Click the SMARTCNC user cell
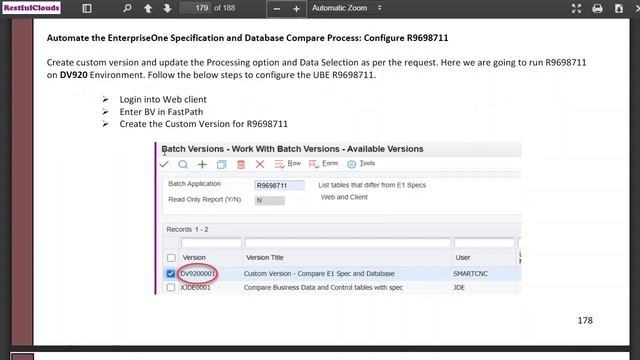Image resolution: width=640 pixels, height=360 pixels. tap(471, 273)
